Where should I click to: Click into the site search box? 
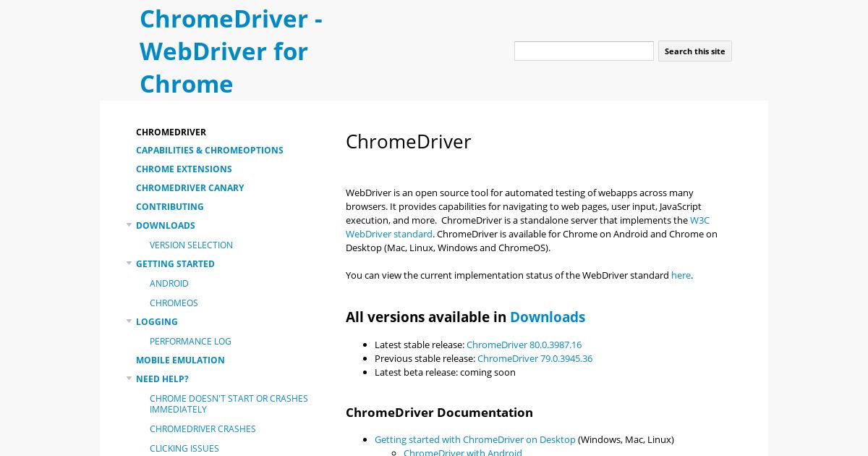tap(584, 51)
